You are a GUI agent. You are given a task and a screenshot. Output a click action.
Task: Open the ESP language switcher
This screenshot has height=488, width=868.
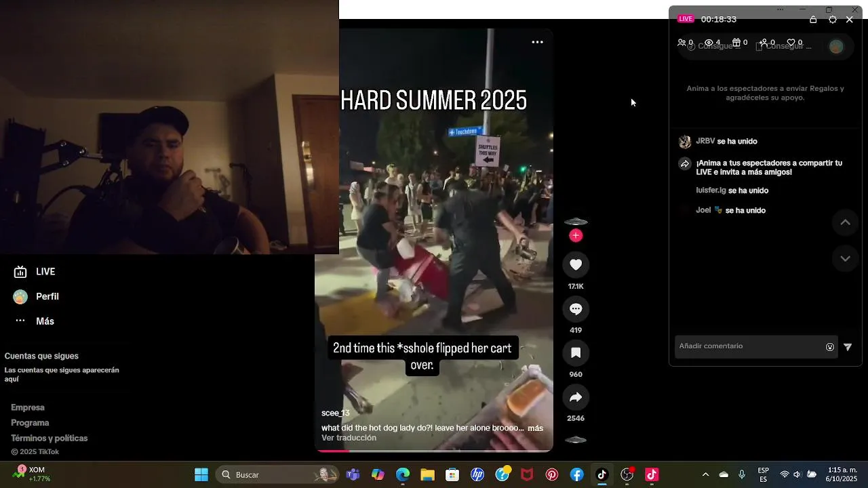[x=764, y=474]
